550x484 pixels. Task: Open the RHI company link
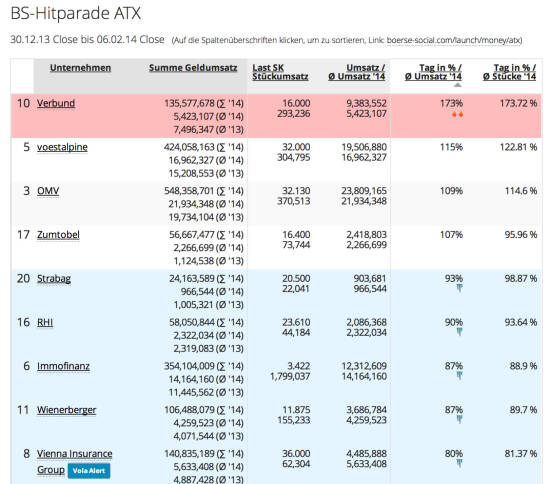45,323
